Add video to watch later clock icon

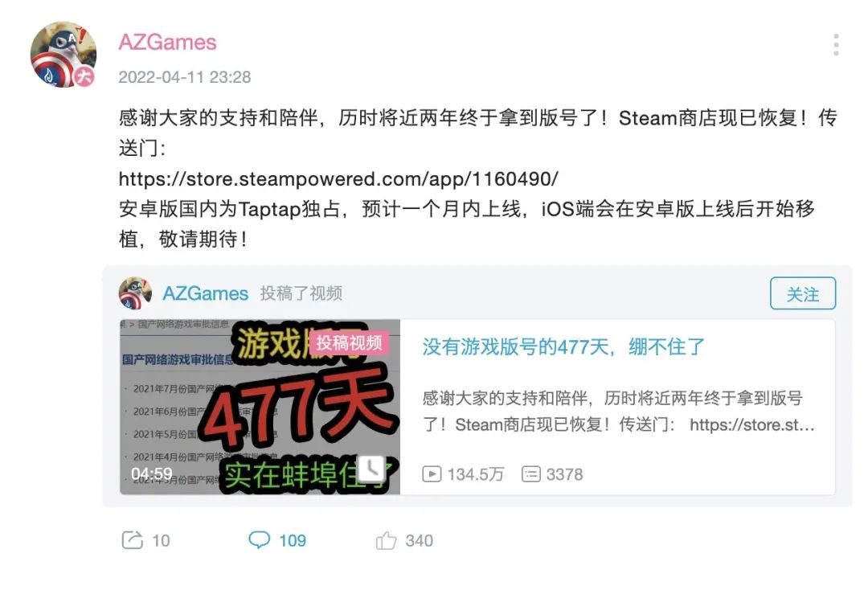click(x=371, y=469)
